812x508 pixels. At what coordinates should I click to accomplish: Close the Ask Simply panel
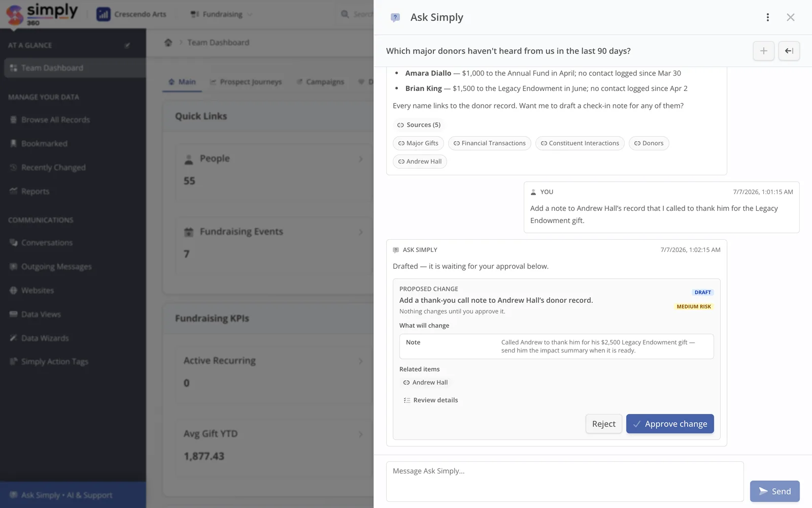pos(790,17)
